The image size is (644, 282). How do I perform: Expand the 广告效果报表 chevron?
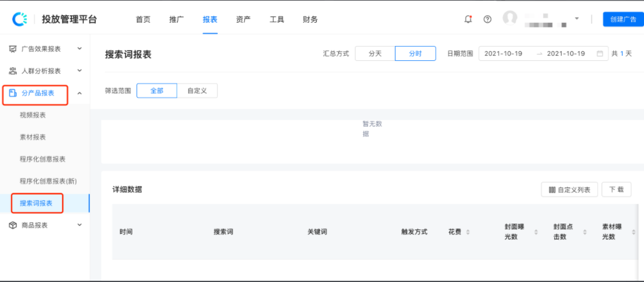[x=80, y=49]
